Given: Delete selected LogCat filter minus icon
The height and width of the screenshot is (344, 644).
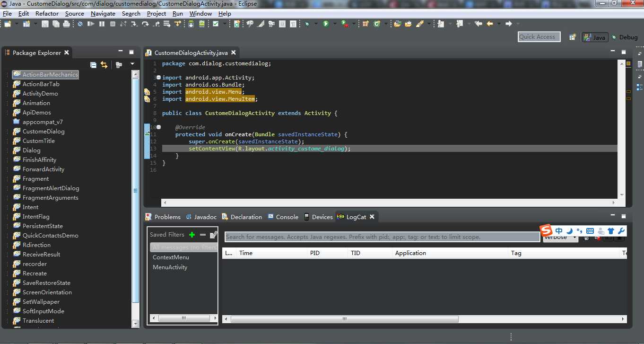Looking at the screenshot, I should (203, 235).
